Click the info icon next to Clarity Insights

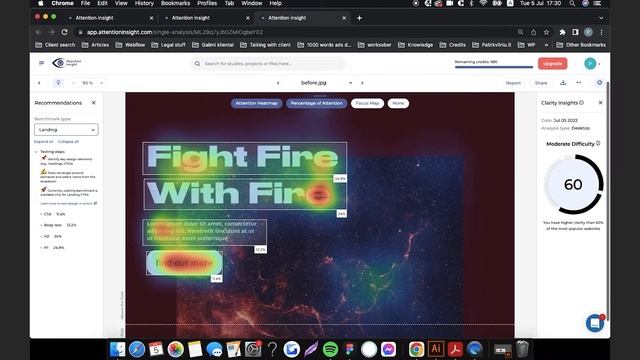coord(582,103)
